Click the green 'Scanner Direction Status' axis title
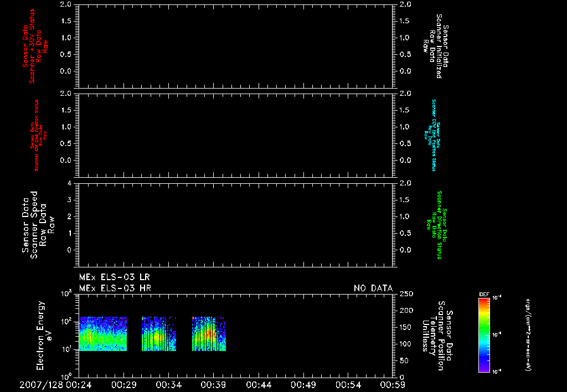 (x=439, y=225)
